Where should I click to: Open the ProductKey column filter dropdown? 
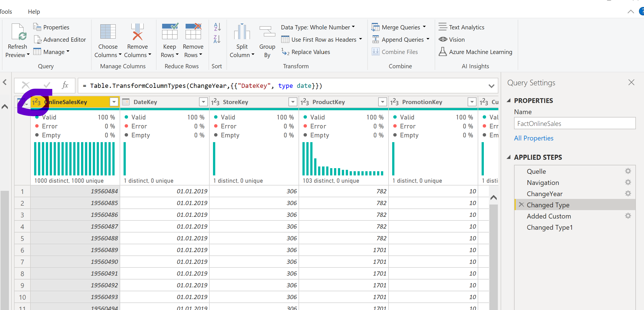click(x=382, y=102)
